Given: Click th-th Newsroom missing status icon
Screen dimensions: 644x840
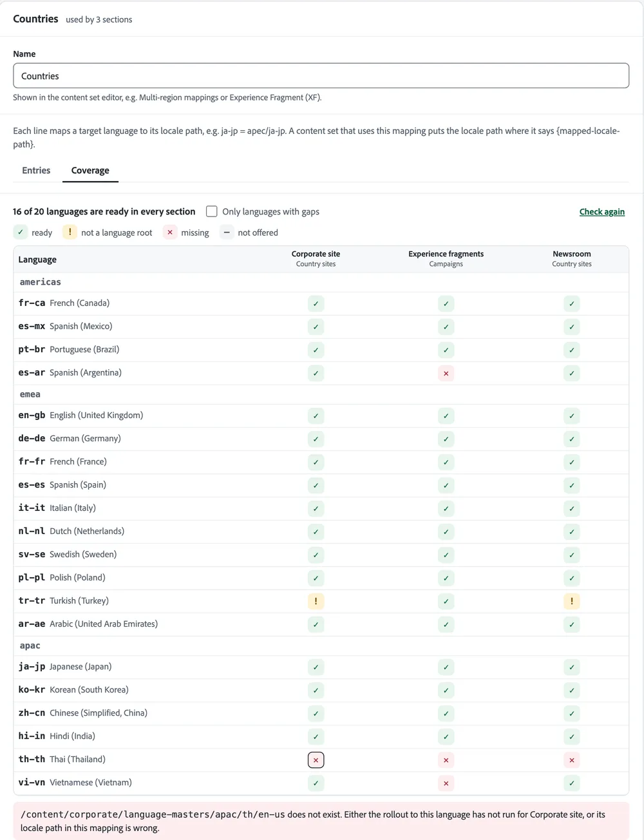Looking at the screenshot, I should (x=572, y=760).
